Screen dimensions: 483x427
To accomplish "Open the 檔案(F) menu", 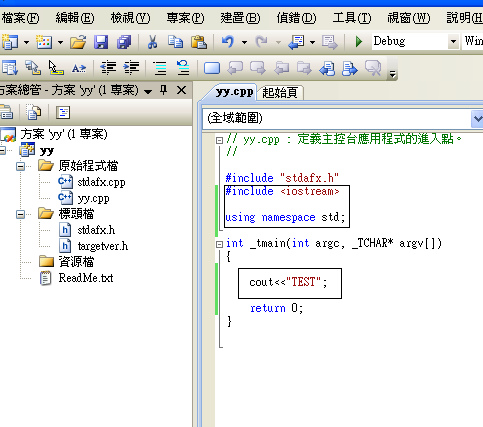I will [20, 18].
